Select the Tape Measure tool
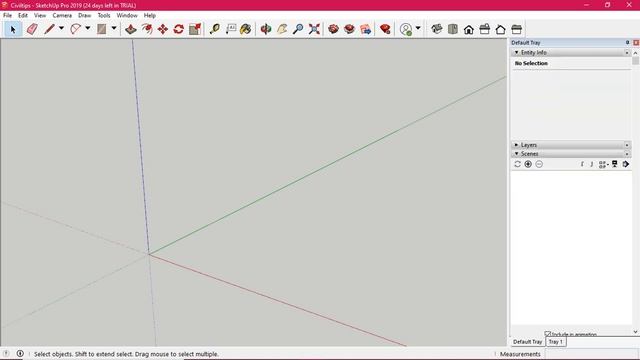 pyautogui.click(x=215, y=29)
